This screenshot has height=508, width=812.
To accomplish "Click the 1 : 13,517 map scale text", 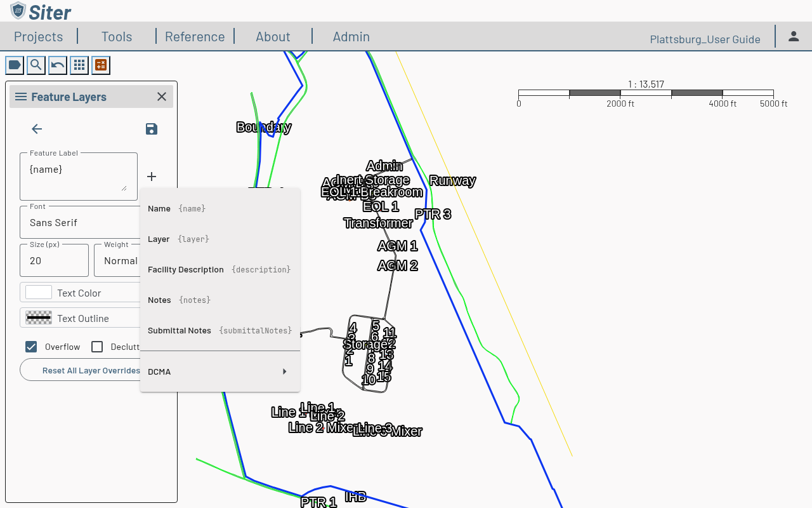I will tap(646, 84).
